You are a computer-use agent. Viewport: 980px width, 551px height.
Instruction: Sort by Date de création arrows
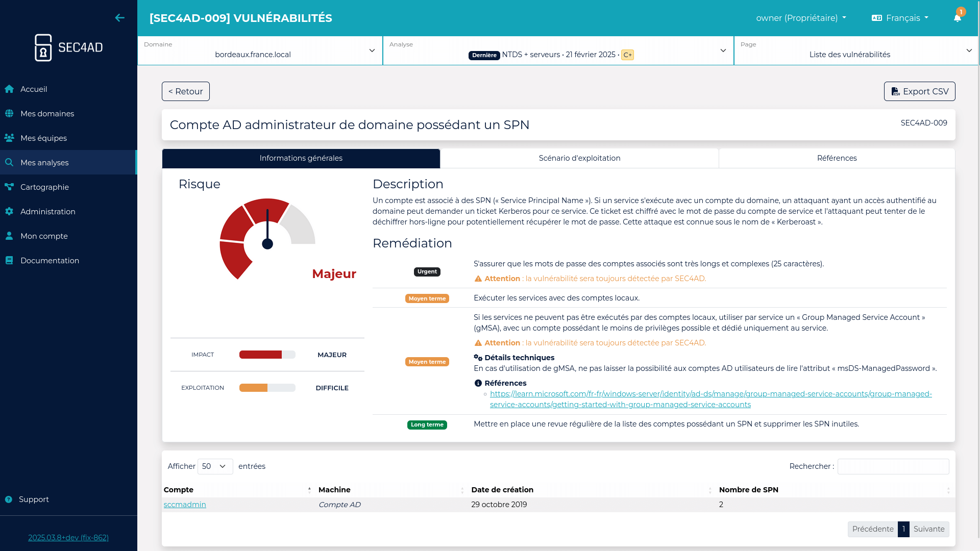point(710,490)
